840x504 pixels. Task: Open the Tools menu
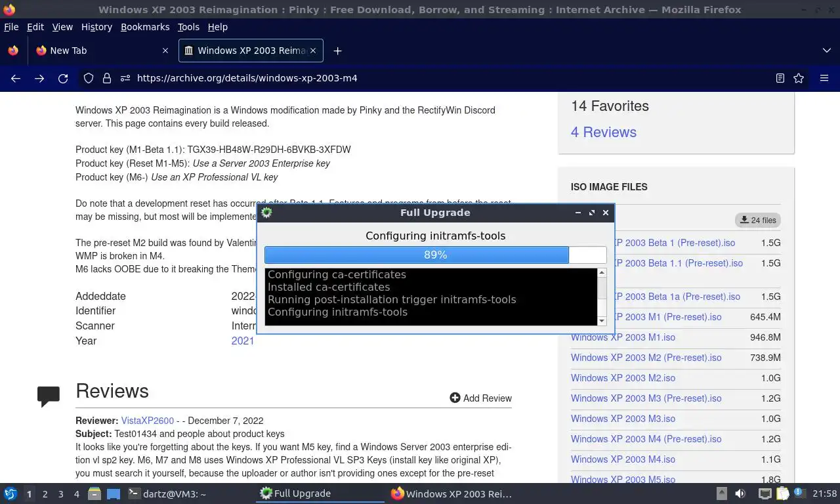pos(188,27)
